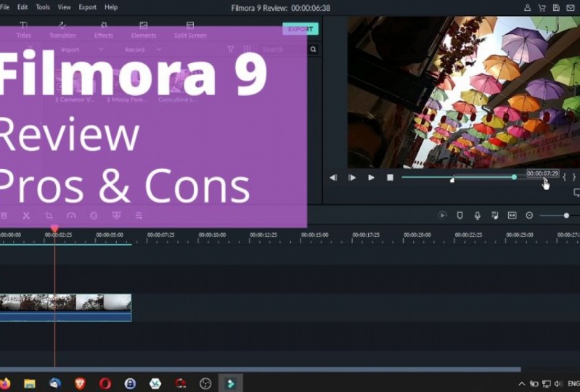Zoom out timeline with minus icon
The width and height of the screenshot is (580, 392).
[529, 215]
